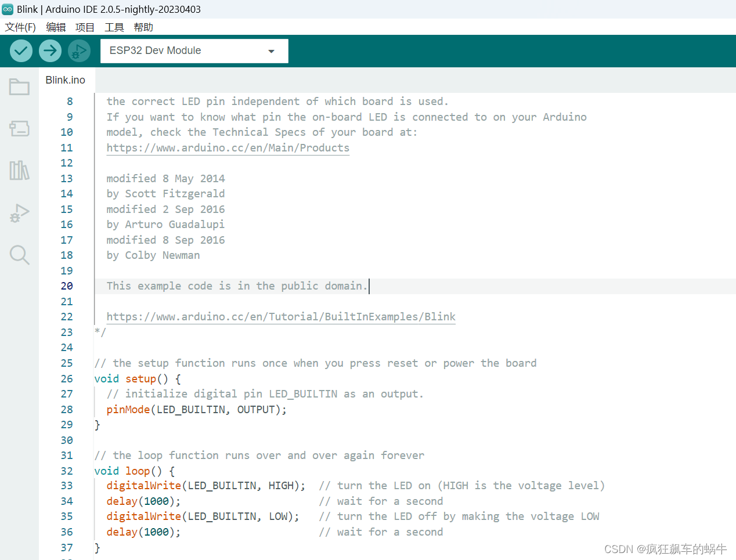The height and width of the screenshot is (560, 736).
Task: Click the Upload arrow button
Action: [50, 51]
